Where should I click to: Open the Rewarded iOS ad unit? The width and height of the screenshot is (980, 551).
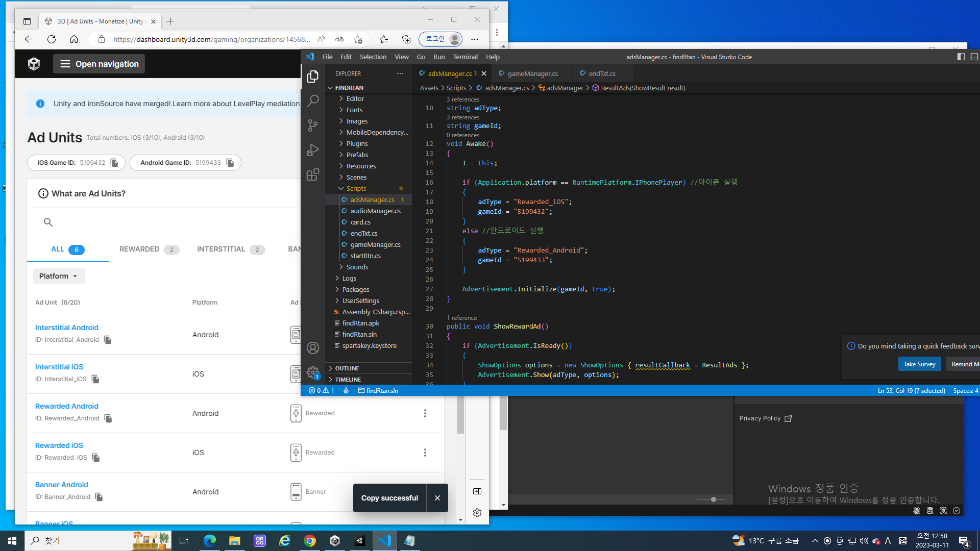point(59,445)
